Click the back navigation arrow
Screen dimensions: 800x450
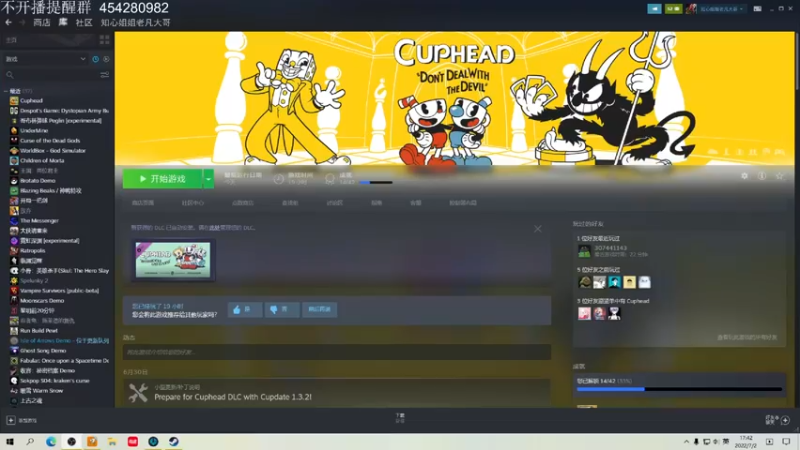point(8,22)
